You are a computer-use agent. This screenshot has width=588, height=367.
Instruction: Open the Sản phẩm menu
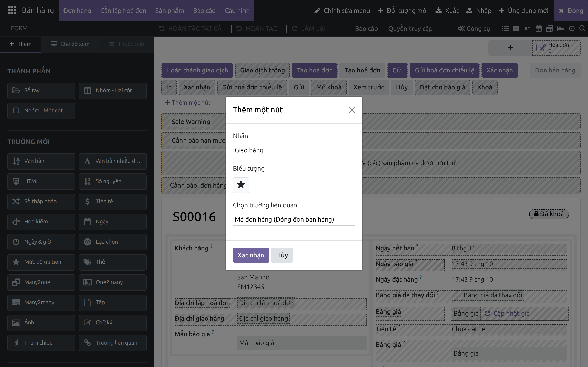pos(170,11)
